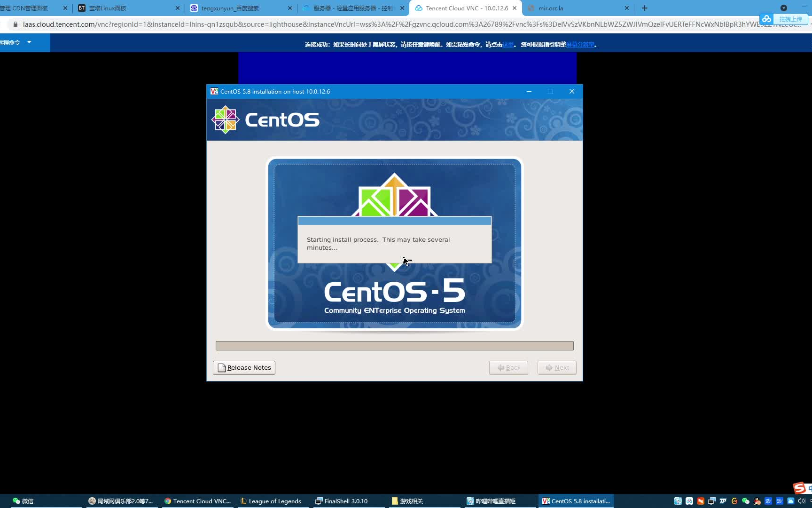The image size is (812, 508).
Task: Minimize the CentOS installation window
Action: [x=529, y=91]
